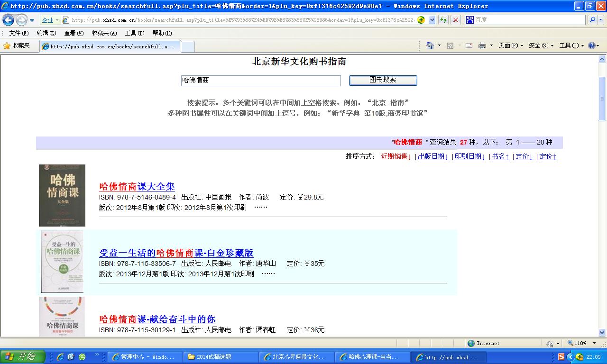Click the search field containing 哈佛情商

tap(261, 81)
